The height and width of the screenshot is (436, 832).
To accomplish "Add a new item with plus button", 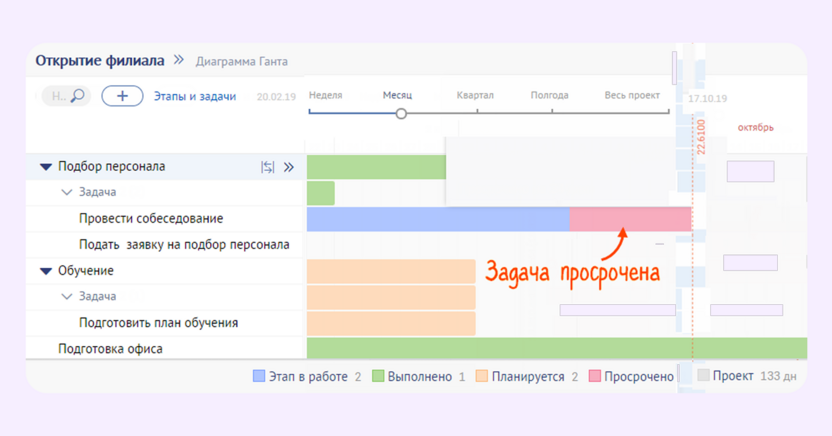I will pyautogui.click(x=122, y=96).
